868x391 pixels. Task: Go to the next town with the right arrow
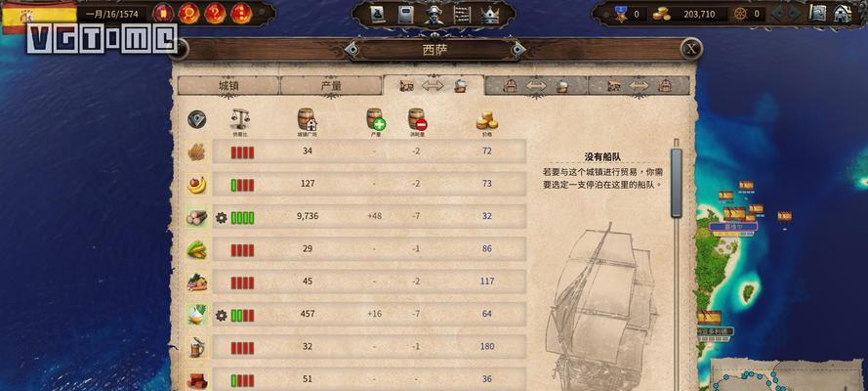coord(517,50)
